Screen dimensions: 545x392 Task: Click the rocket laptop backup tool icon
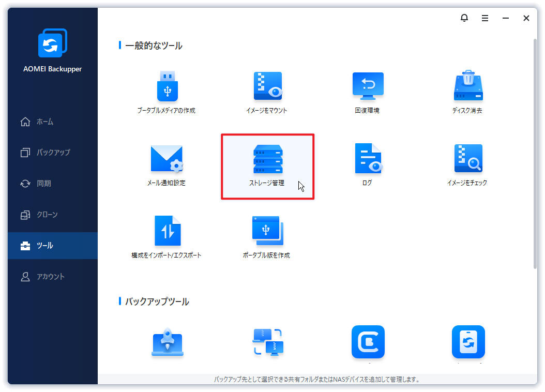168,342
